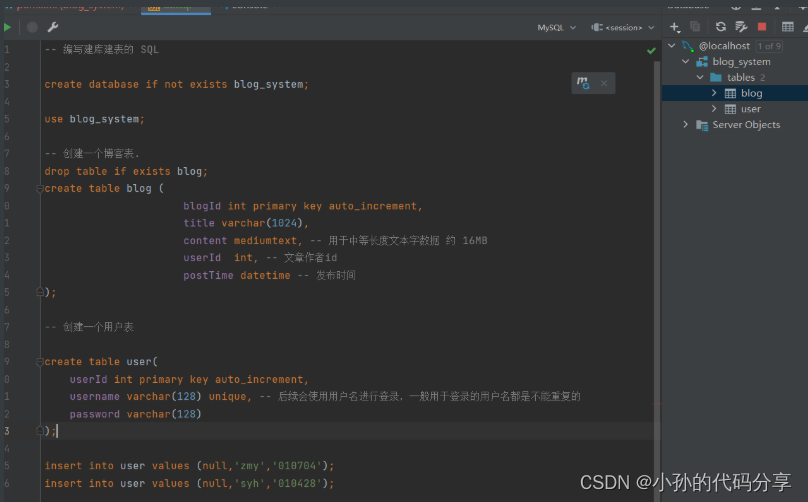Click the grayed-out transaction mode circle icon
The width and height of the screenshot is (808, 502).
(32, 27)
